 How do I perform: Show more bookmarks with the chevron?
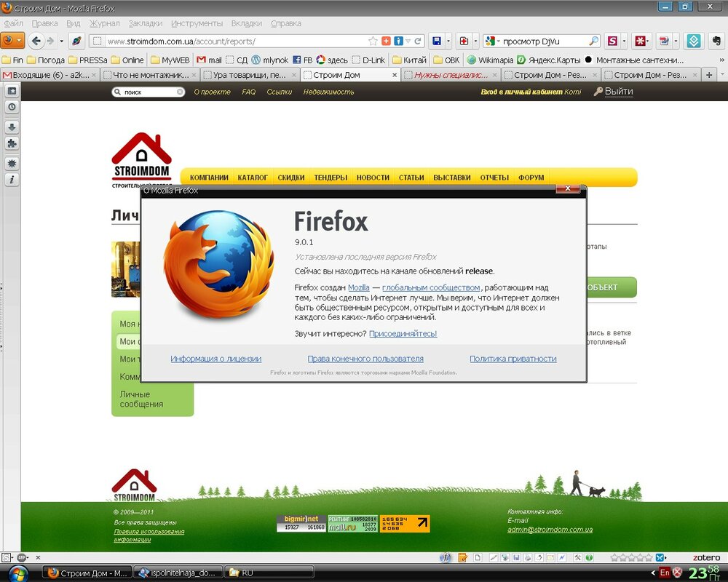[721, 60]
